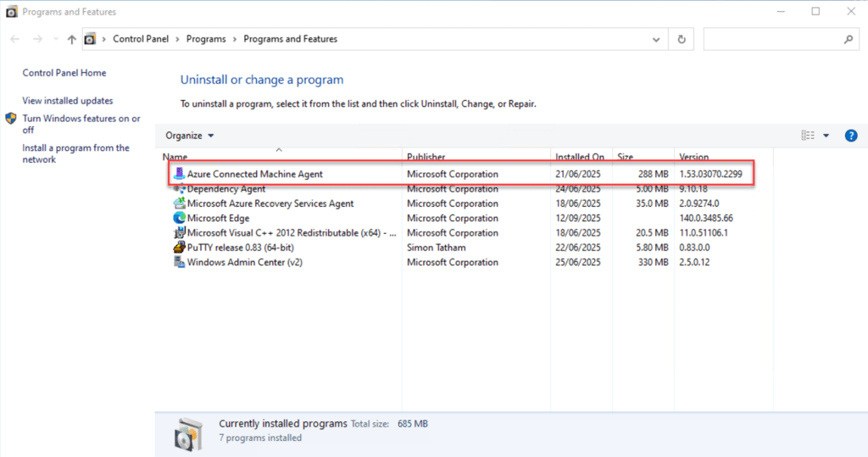Click the Dependency Agent program icon
868x457 pixels.
pyautogui.click(x=179, y=189)
